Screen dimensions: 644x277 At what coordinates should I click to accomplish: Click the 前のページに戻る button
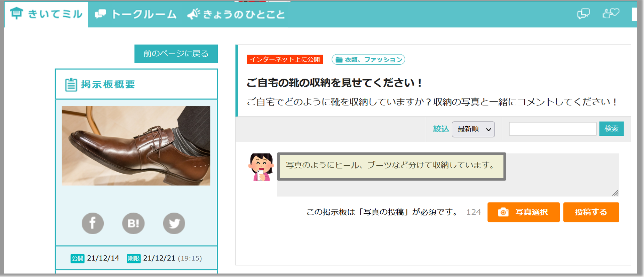point(176,54)
